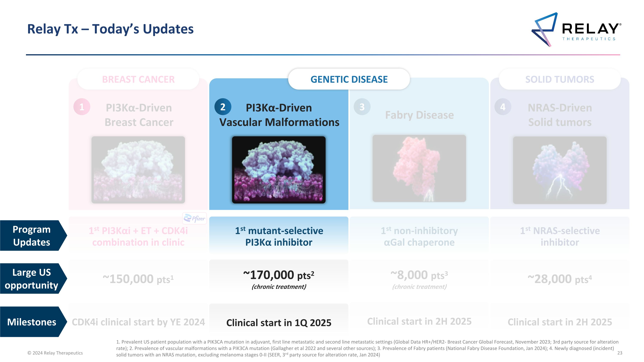Image resolution: width=644 pixels, height=362 pixels.
Task: Click the Clinical start in 1Q 2025 box
Action: pyautogui.click(x=279, y=322)
